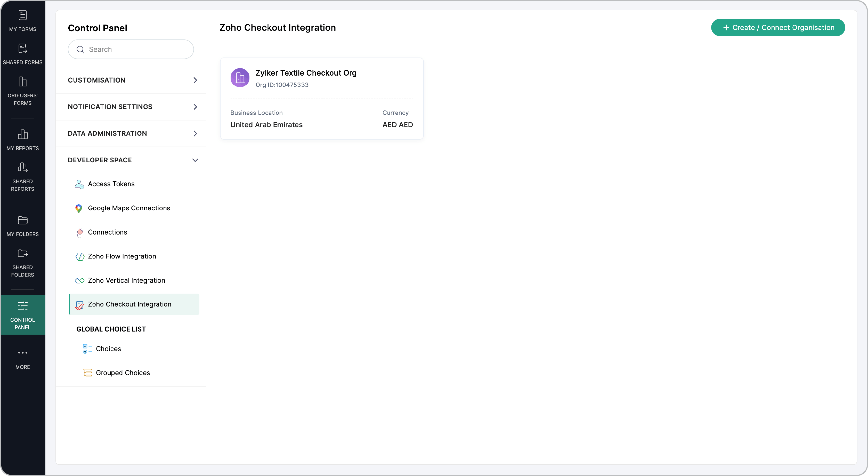Switch to Zoho Vertical Integration
This screenshot has width=868, height=476.
(x=126, y=280)
